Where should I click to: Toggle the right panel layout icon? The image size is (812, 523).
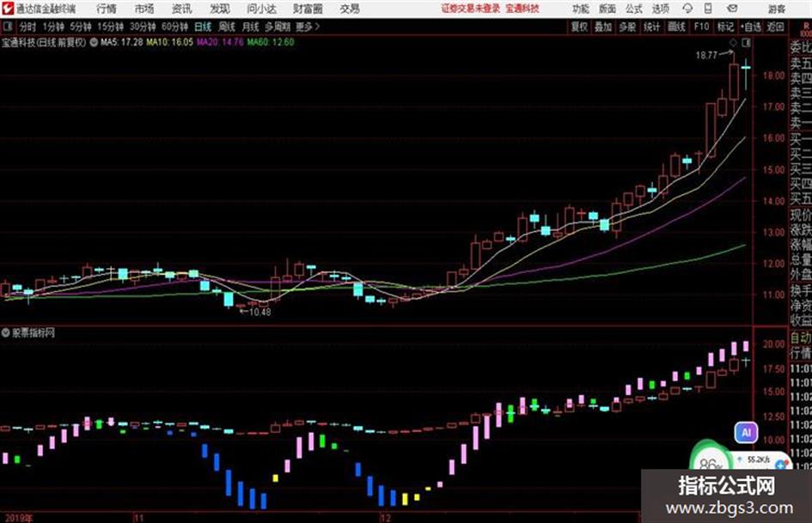click(x=746, y=42)
